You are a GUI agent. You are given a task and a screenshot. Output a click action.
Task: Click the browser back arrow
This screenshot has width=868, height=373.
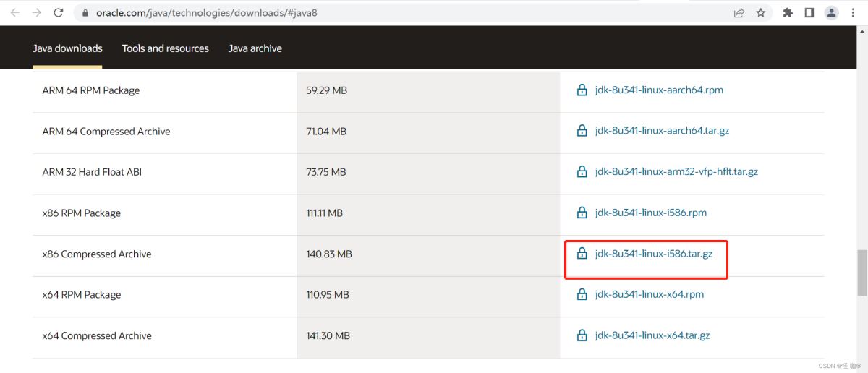(14, 13)
